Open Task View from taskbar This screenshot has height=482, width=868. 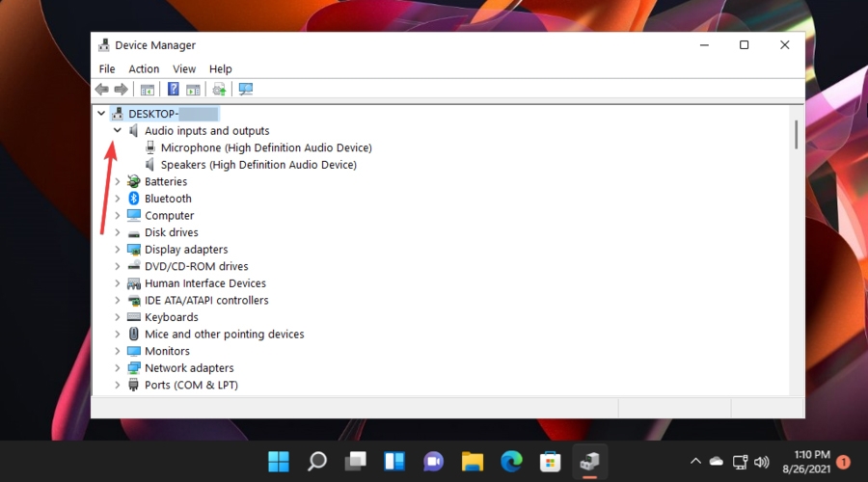coord(356,461)
